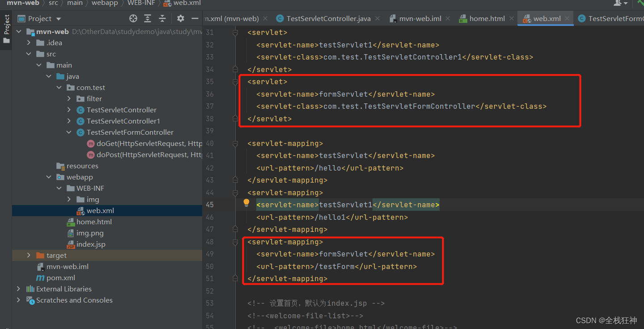The width and height of the screenshot is (644, 329).
Task: Open the Project panel settings gear
Action: click(x=181, y=18)
